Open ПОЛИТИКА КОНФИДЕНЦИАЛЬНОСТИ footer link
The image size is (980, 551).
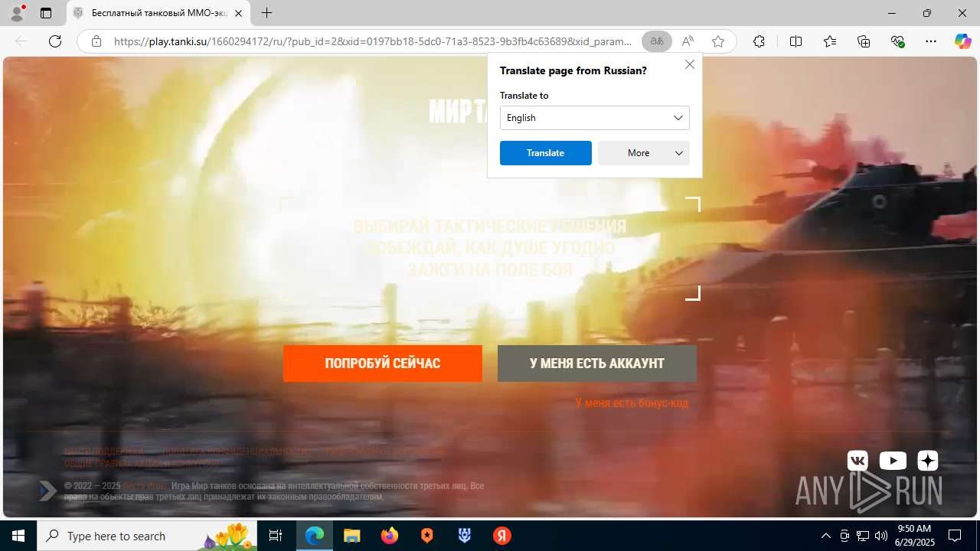point(234,451)
